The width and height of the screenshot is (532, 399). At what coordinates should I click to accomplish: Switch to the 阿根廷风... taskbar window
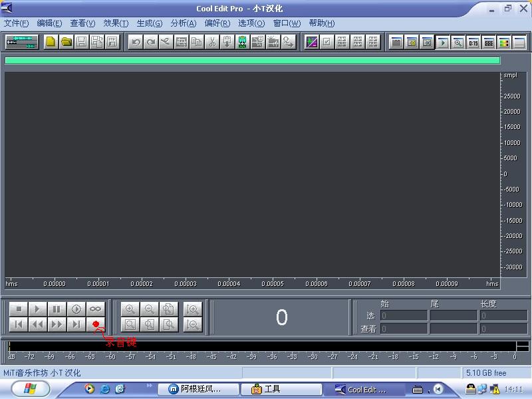click(198, 389)
